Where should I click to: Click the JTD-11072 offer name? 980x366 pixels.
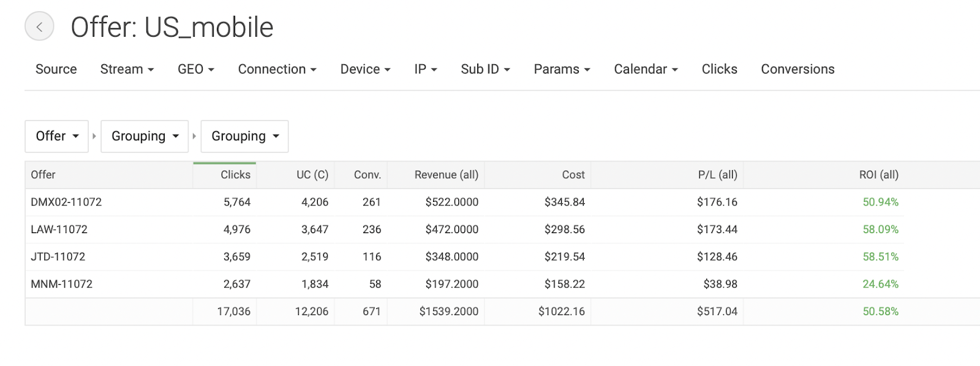coord(58,256)
